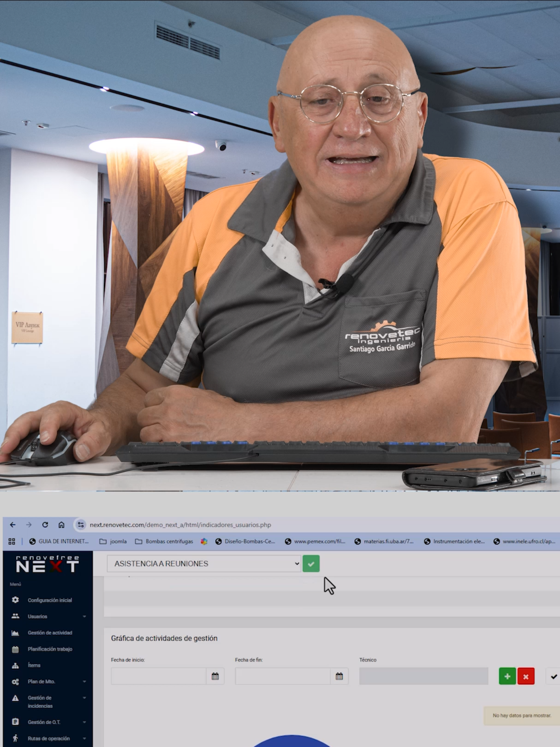Open Configuración inicial menu item
Image resolution: width=560 pixels, height=747 pixels.
[x=50, y=600]
